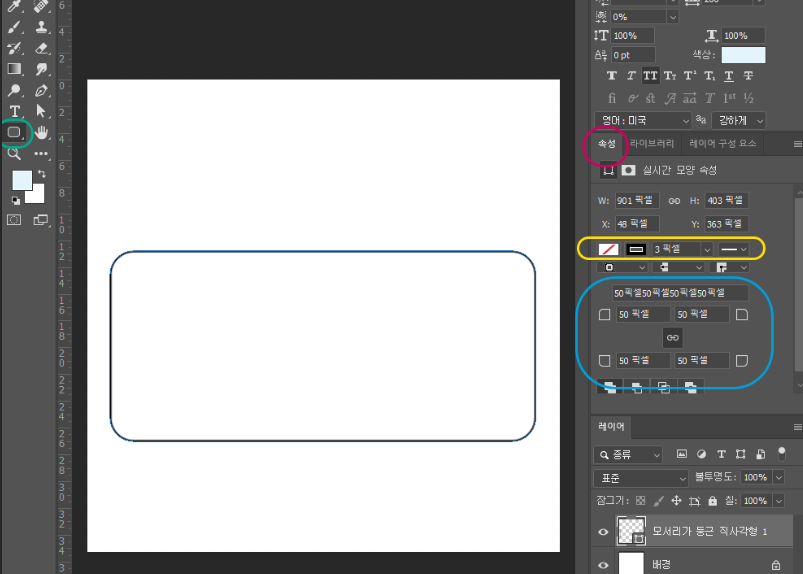Switch to the 속성 tab
Image resolution: width=803 pixels, height=574 pixels.
(x=607, y=143)
